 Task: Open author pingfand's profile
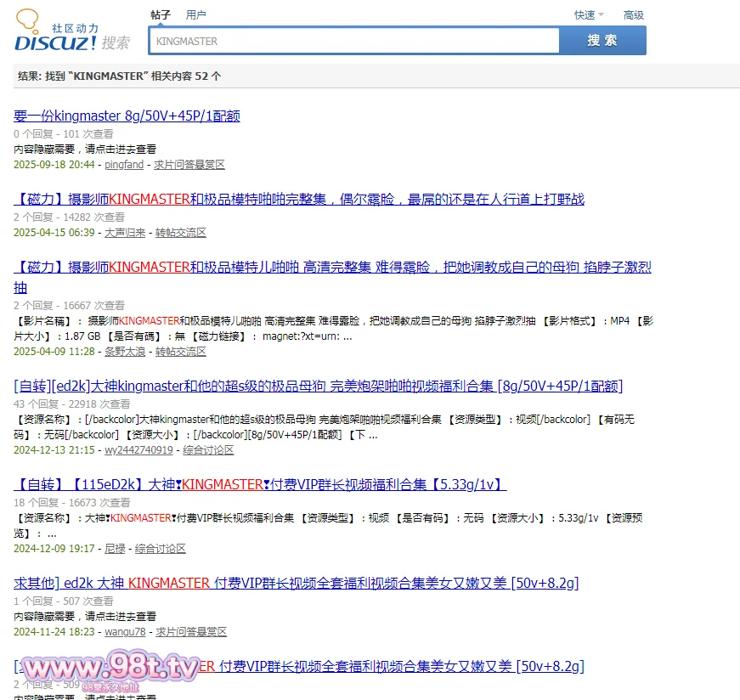click(124, 164)
